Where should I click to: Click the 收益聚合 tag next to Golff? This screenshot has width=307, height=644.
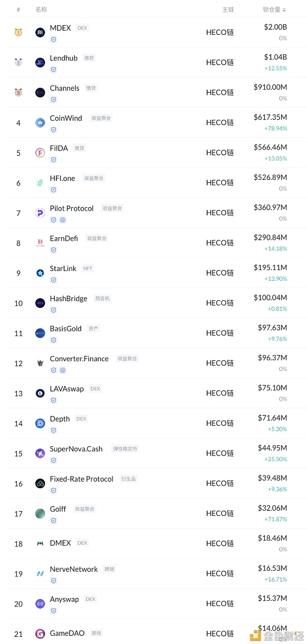tap(84, 509)
